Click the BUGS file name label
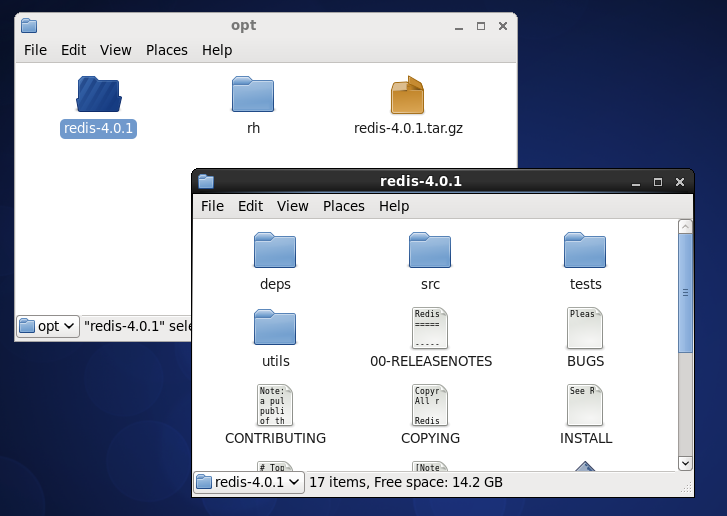The width and height of the screenshot is (727, 516). click(x=585, y=361)
